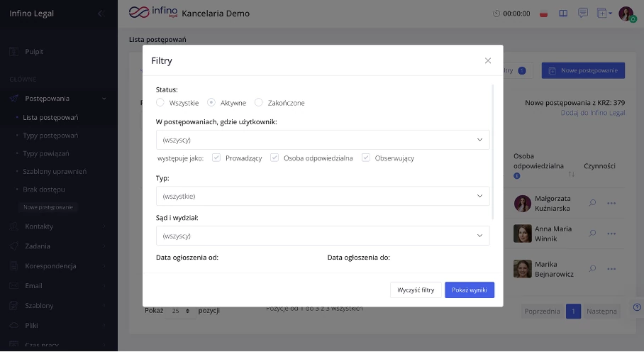Open Brak dostępu in the sidebar
644x352 pixels.
pos(44,189)
